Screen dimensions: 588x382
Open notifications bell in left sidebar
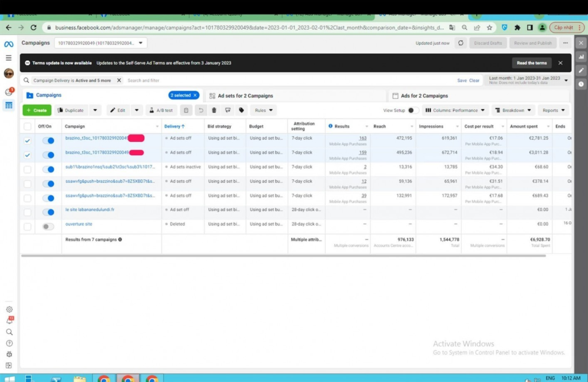click(x=9, y=321)
